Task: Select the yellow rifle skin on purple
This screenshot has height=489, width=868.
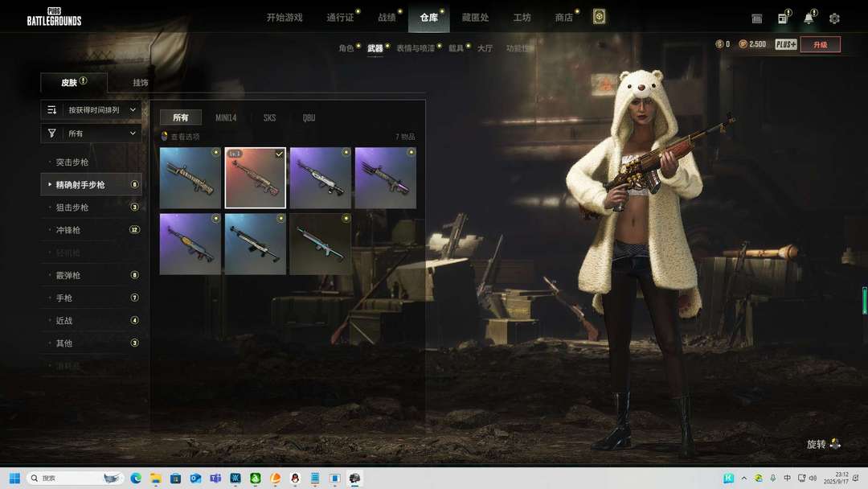Action: (x=190, y=244)
